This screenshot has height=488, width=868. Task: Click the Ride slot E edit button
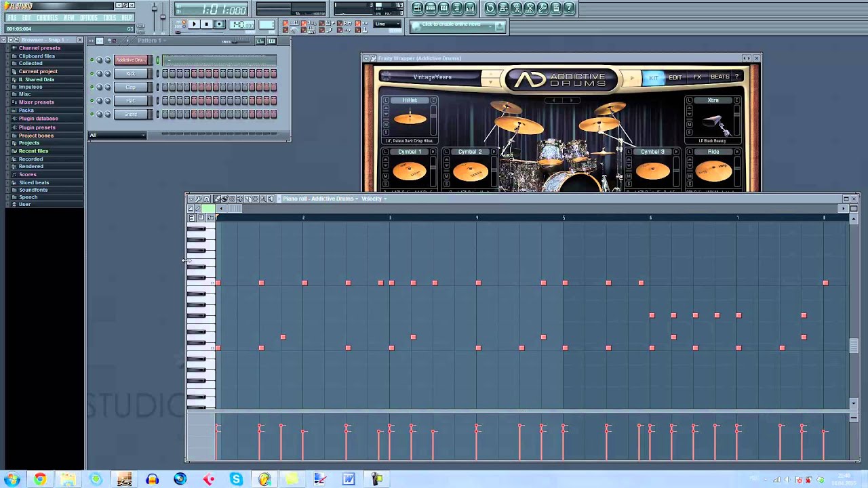pyautogui.click(x=737, y=151)
